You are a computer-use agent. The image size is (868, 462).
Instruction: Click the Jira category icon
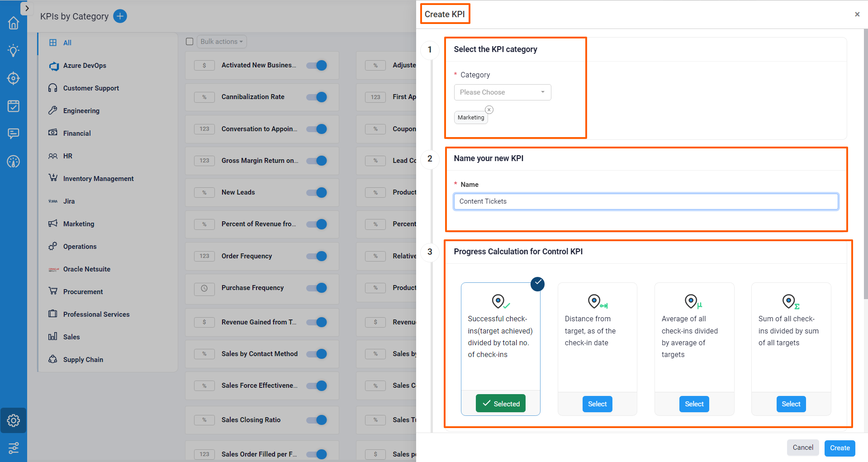click(x=53, y=201)
